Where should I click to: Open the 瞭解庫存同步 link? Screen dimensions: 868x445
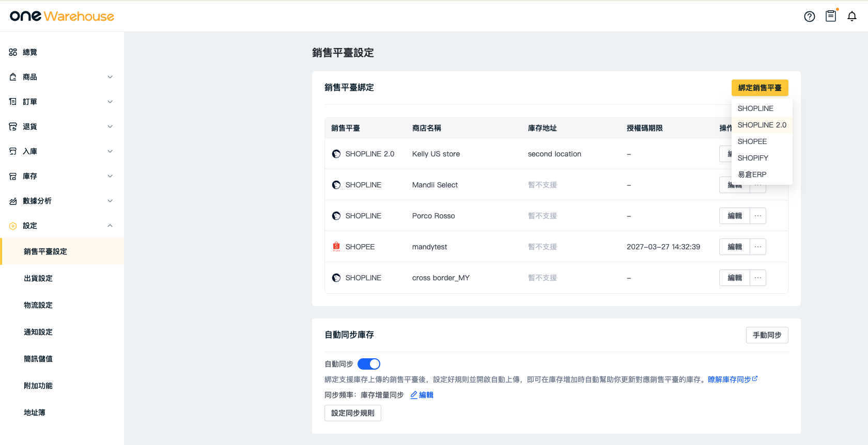point(730,379)
